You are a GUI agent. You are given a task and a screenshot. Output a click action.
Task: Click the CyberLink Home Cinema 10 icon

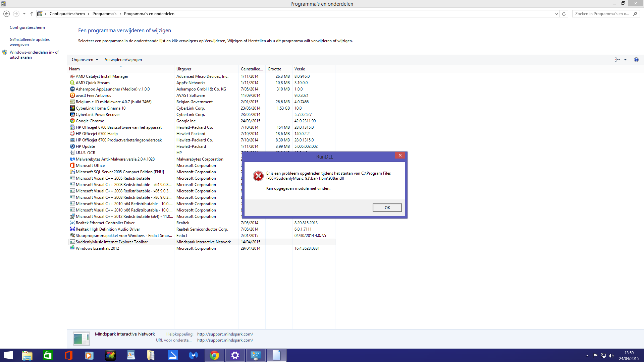click(72, 108)
